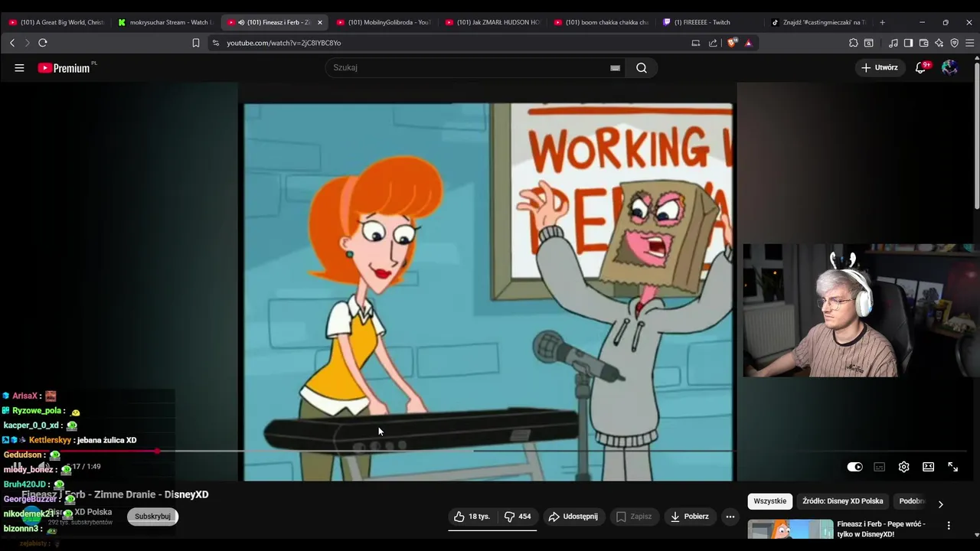Image resolution: width=980 pixels, height=551 pixels.
Task: Share this page from address bar
Action: [713, 43]
